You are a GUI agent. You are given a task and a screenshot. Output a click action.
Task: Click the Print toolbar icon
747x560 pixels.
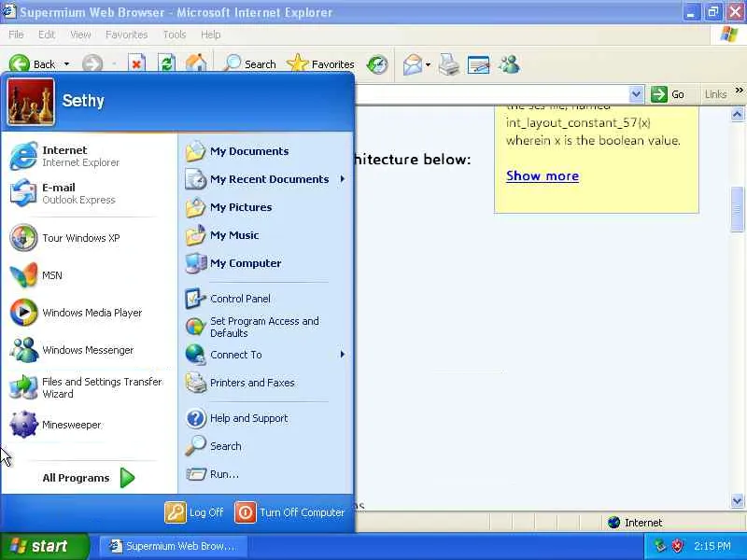[449, 64]
